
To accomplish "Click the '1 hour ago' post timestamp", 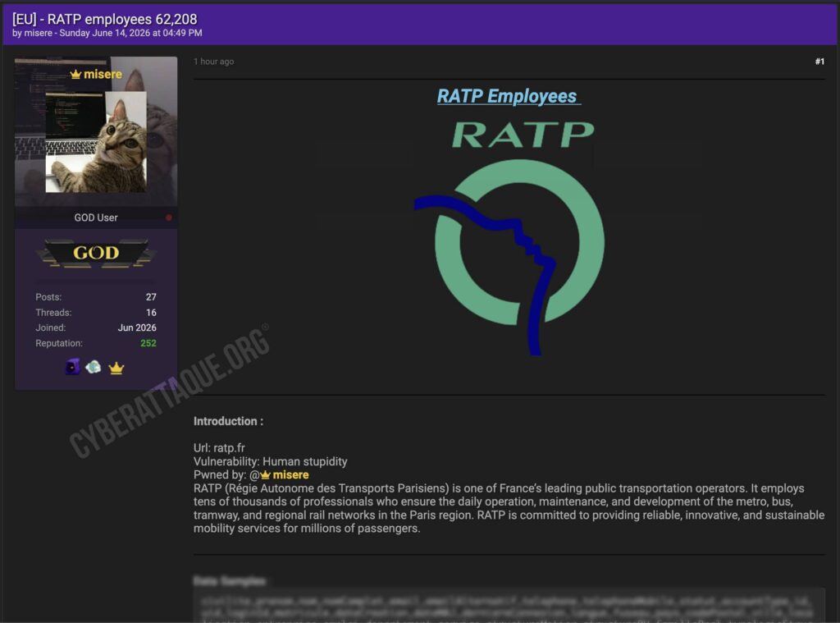I will click(214, 62).
